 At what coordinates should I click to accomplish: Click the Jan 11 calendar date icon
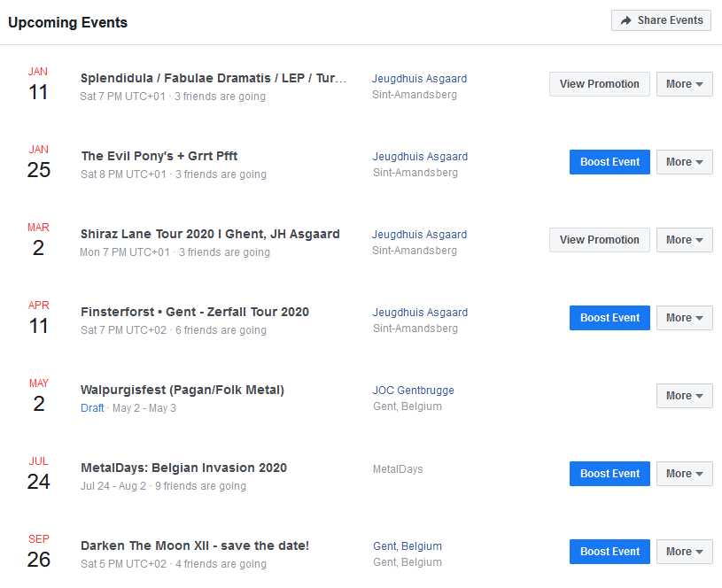point(38,83)
